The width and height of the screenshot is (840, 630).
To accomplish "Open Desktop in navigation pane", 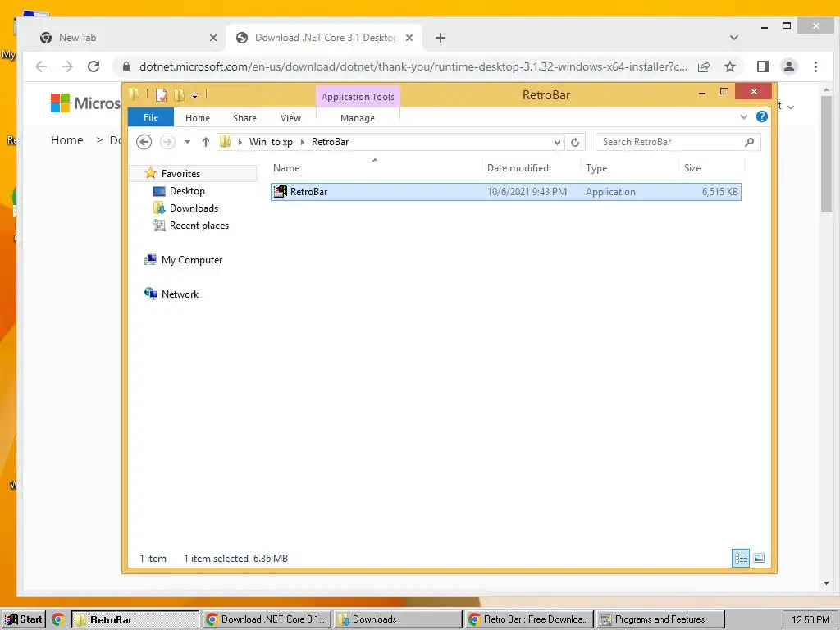I will [x=187, y=190].
